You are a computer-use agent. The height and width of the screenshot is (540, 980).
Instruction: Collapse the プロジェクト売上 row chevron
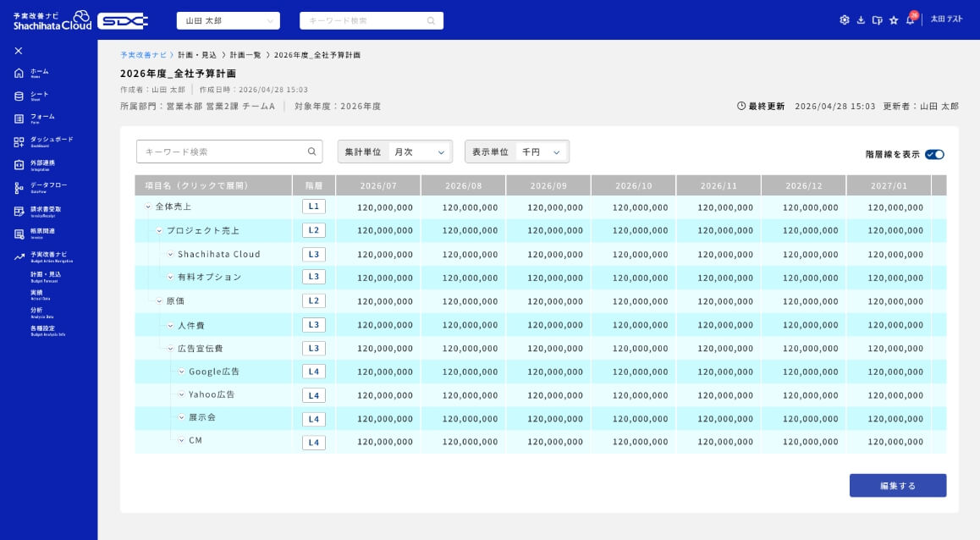[159, 230]
